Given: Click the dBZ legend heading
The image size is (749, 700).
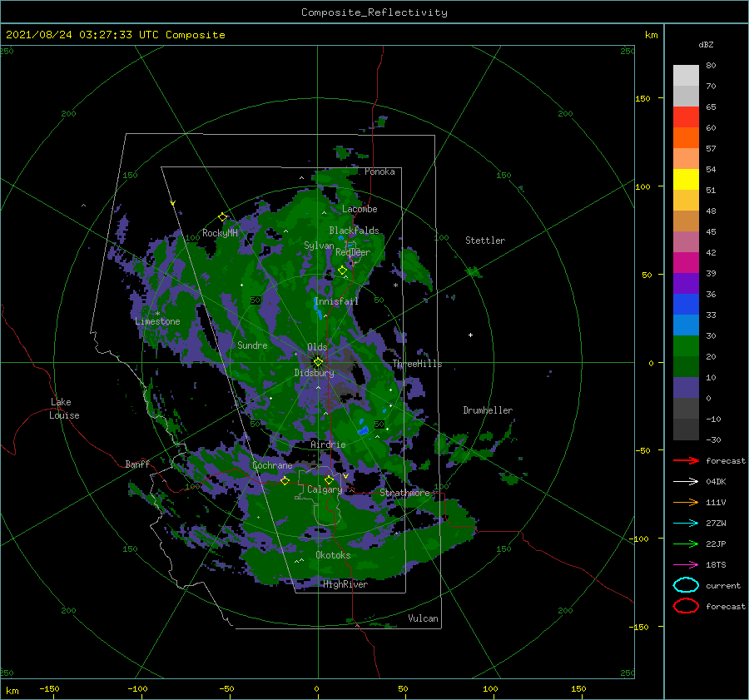Looking at the screenshot, I should point(706,44).
